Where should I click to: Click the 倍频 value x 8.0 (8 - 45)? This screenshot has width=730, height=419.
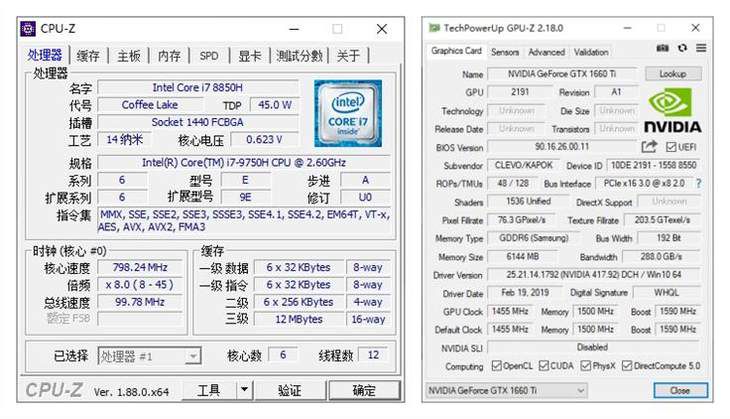[140, 285]
